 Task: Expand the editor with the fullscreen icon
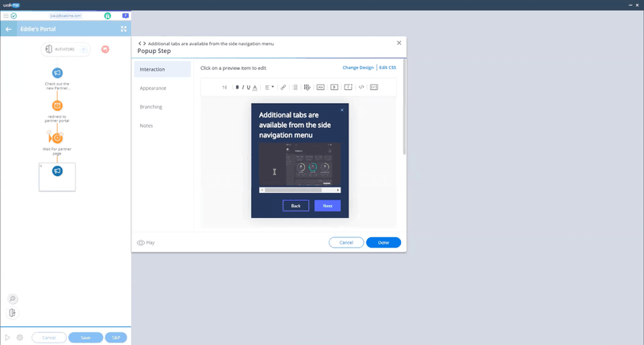click(x=123, y=30)
